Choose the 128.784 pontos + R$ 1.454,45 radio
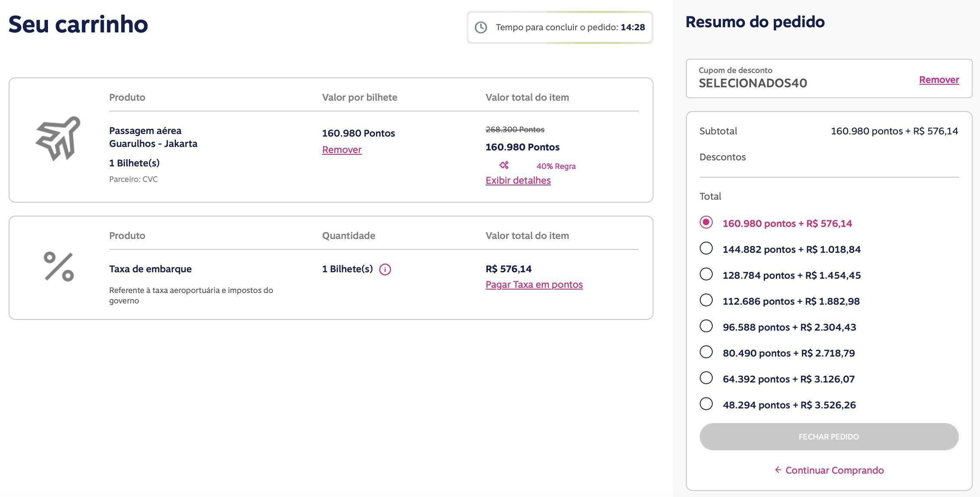The width and height of the screenshot is (980, 497). 706,274
